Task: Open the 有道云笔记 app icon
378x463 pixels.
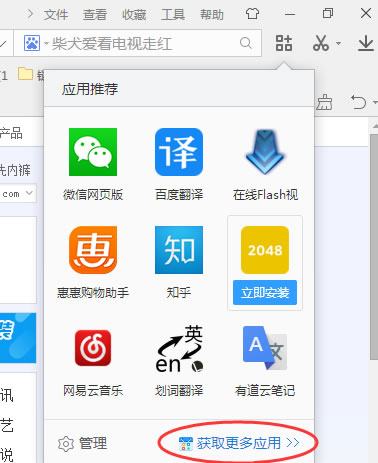Action: click(265, 348)
